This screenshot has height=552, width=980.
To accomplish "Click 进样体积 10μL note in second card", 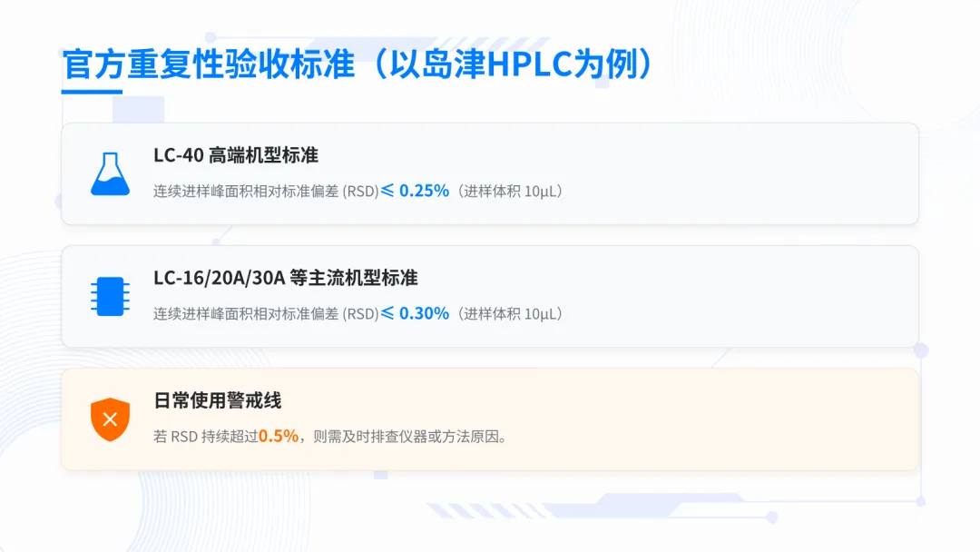I will coord(509,313).
